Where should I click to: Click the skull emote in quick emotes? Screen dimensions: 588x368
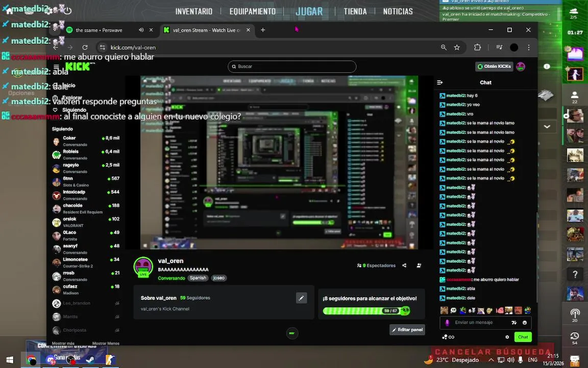[453, 311]
